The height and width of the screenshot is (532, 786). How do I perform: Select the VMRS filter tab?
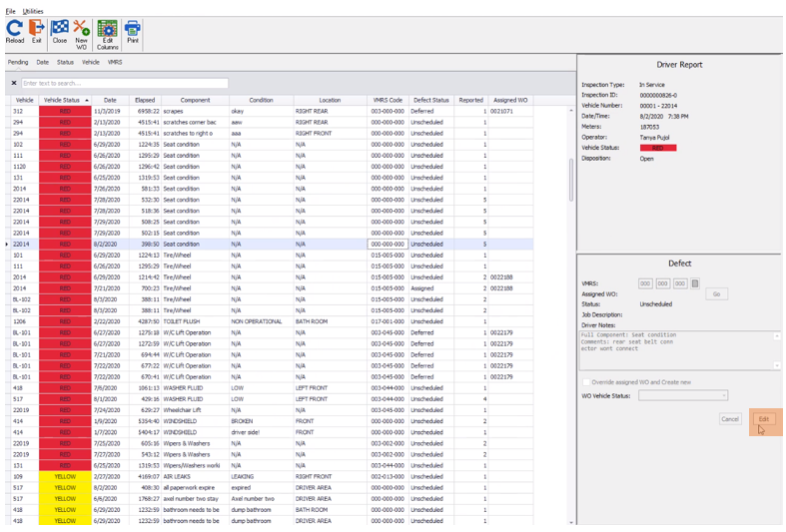(x=116, y=62)
